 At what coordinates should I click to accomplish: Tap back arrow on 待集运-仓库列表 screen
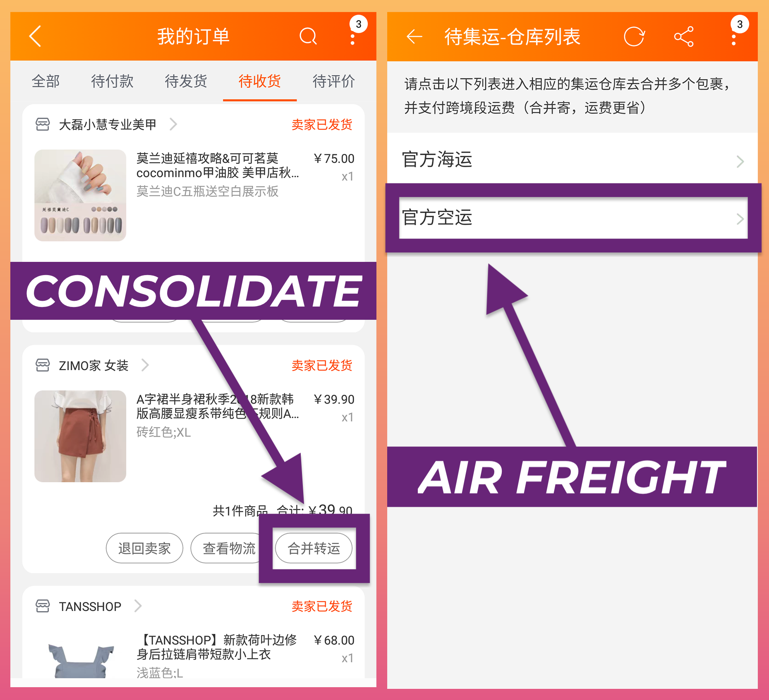pos(414,37)
